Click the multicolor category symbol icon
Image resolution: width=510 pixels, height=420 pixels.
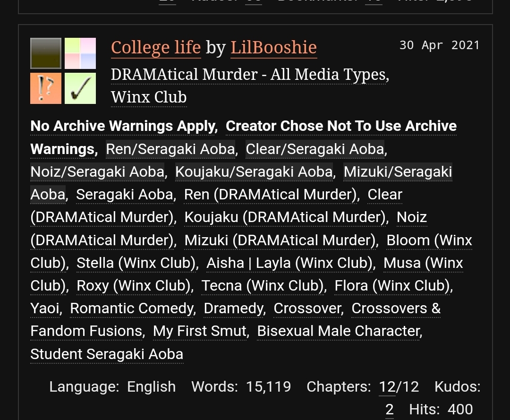tap(80, 53)
